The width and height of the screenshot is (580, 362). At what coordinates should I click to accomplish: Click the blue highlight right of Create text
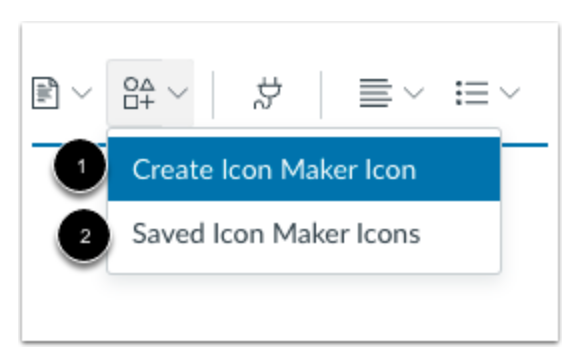coord(458,169)
